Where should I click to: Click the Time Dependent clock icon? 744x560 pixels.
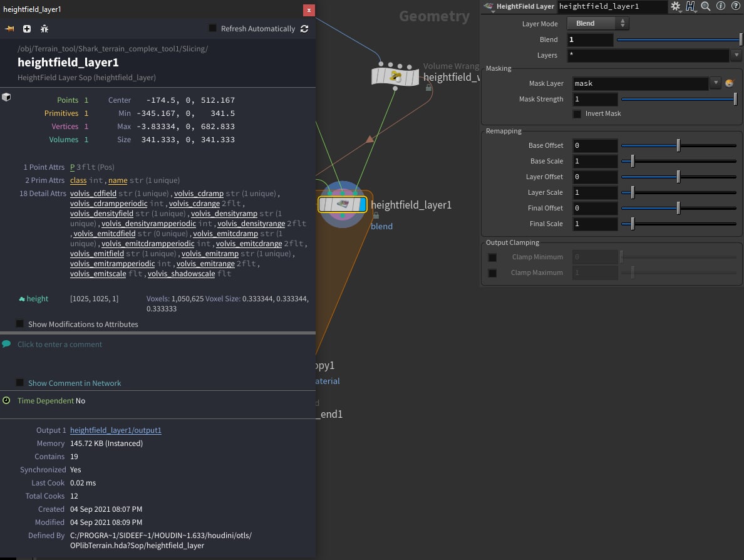coord(6,400)
